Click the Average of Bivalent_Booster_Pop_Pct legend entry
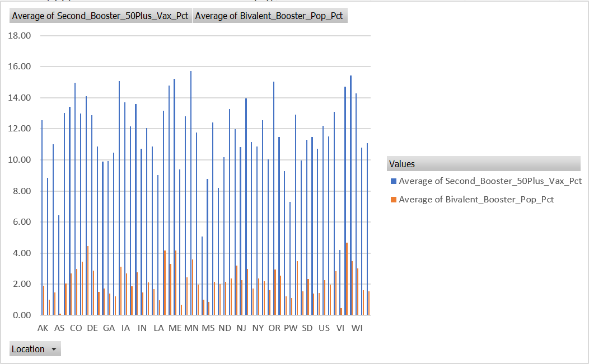The width and height of the screenshot is (589, 364). pyautogui.click(x=476, y=199)
